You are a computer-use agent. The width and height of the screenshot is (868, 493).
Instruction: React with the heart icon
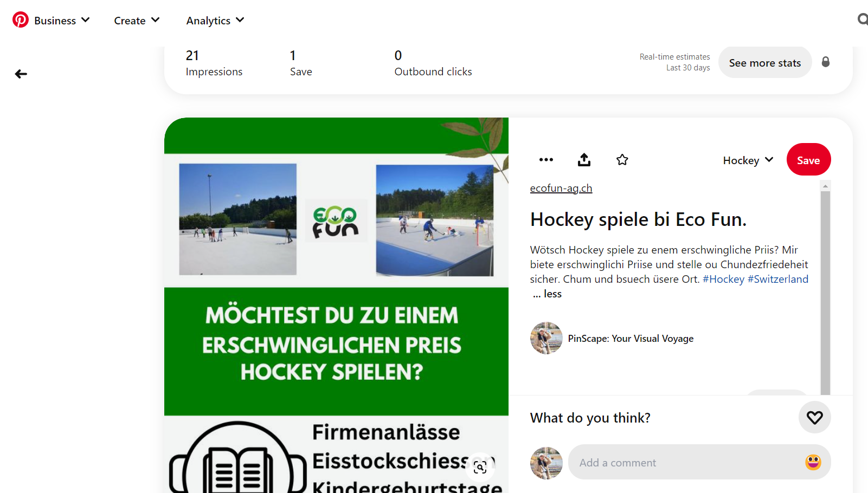point(815,418)
